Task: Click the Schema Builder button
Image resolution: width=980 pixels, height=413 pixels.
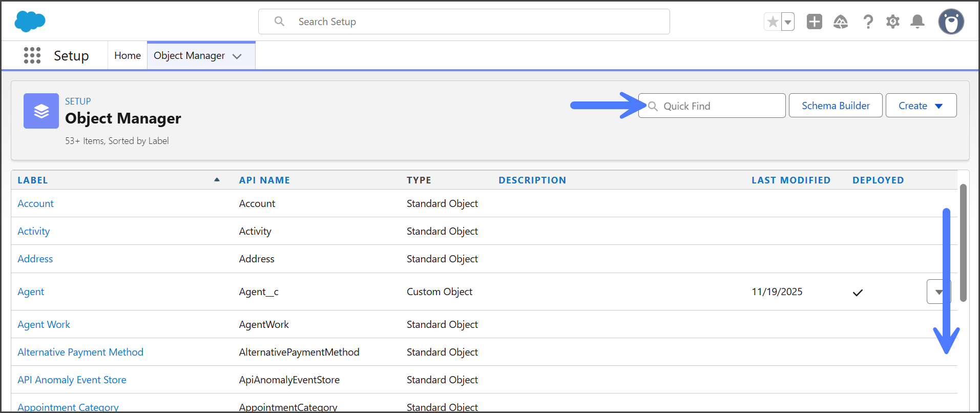Action: click(x=835, y=106)
